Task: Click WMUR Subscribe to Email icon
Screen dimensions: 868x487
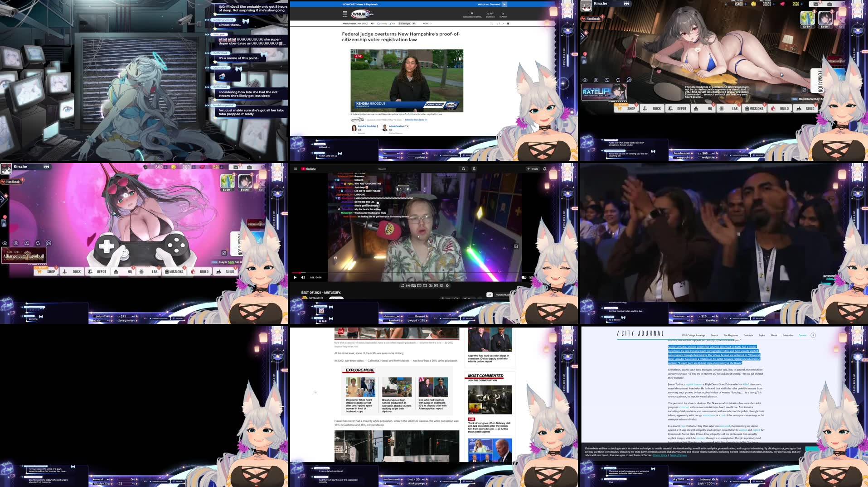Action: (472, 14)
